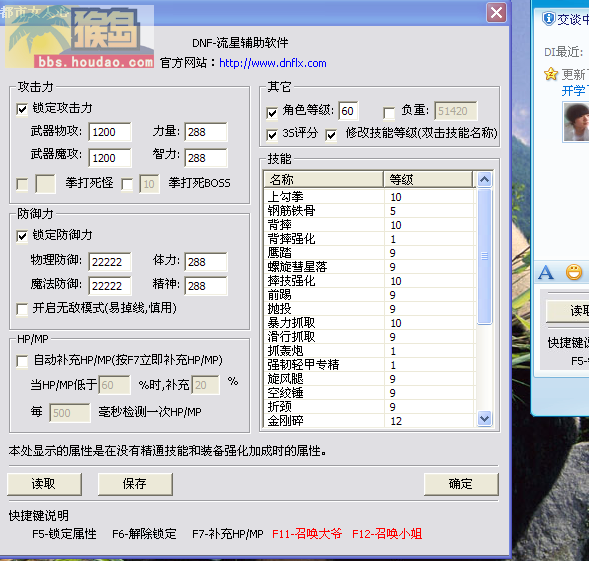The image size is (589, 561).
Task: Toggle the 角色等级 checkbox
Action: [272, 112]
